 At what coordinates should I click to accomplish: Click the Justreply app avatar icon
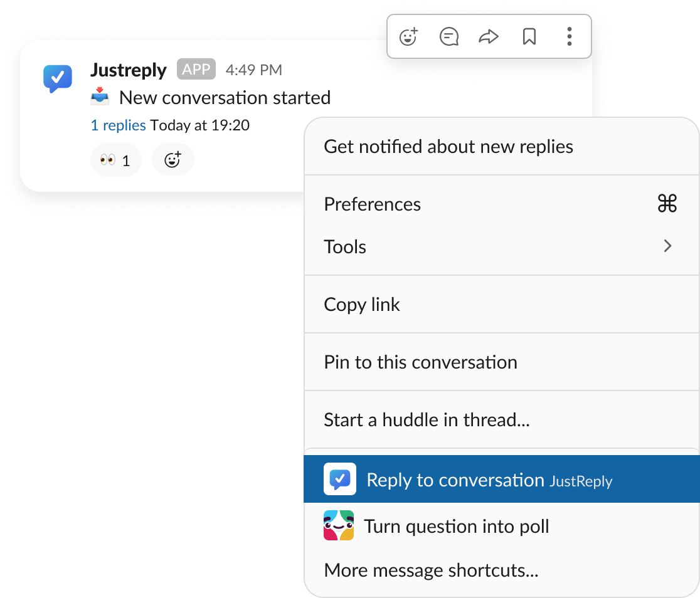pyautogui.click(x=58, y=78)
